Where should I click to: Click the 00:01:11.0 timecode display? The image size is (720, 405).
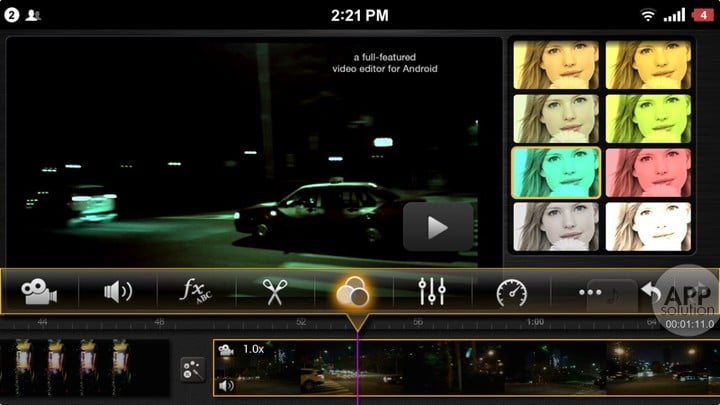pyautogui.click(x=689, y=324)
